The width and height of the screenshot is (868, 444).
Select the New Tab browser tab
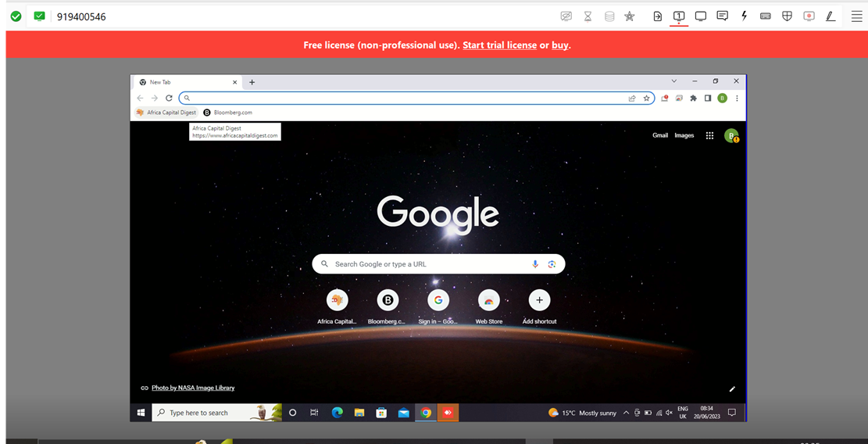click(188, 82)
